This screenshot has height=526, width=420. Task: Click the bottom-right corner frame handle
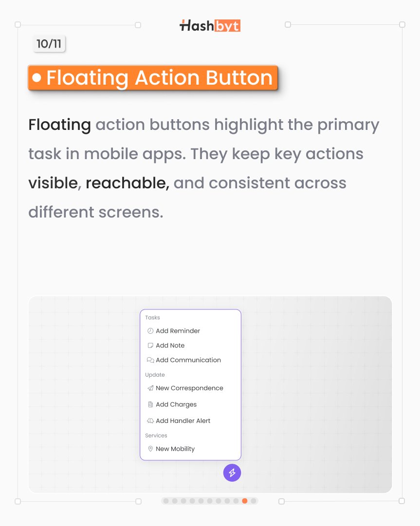pos(402,501)
